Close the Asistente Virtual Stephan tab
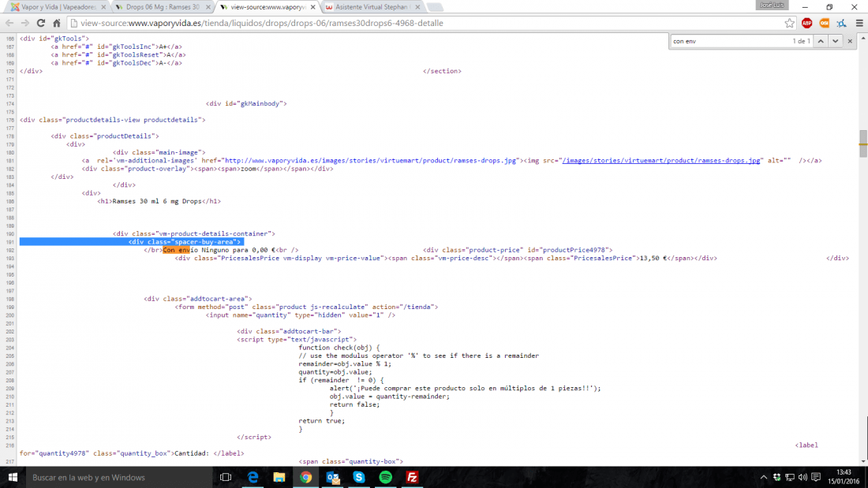 tap(417, 7)
